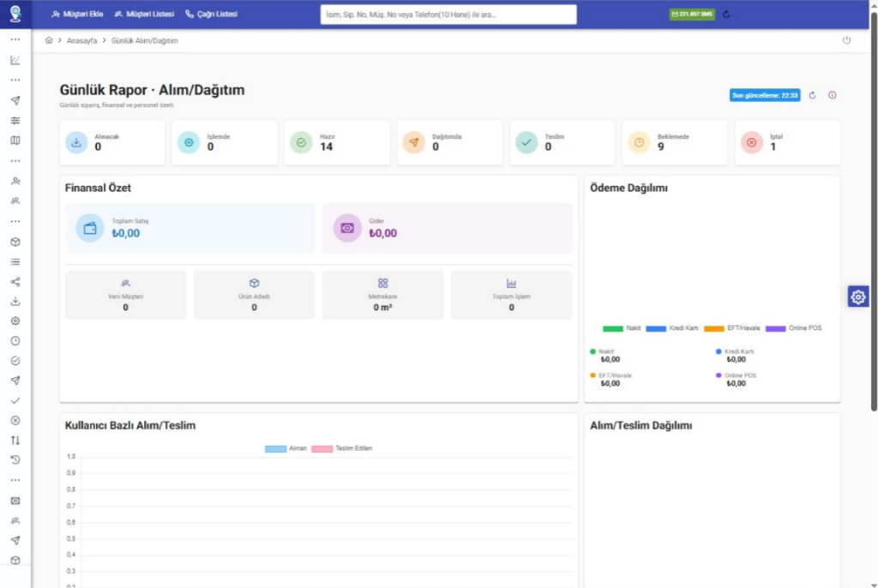Click the floating settings gear button
The height and width of the screenshot is (588, 878).
coord(857,297)
